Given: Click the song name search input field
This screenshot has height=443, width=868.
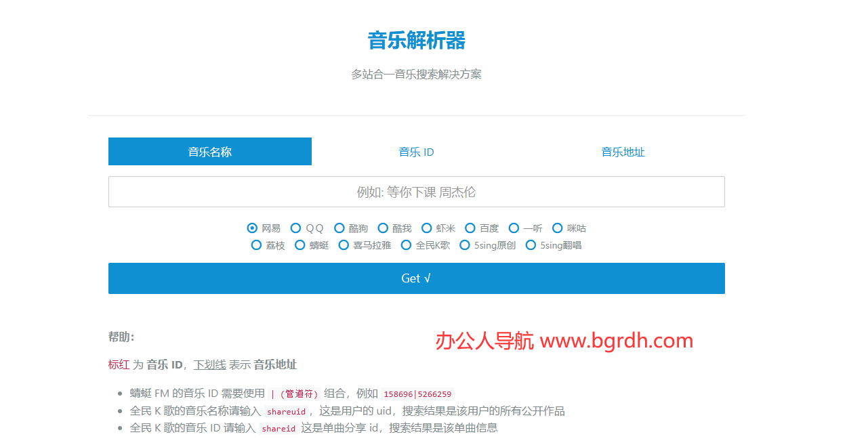Looking at the screenshot, I should [416, 192].
